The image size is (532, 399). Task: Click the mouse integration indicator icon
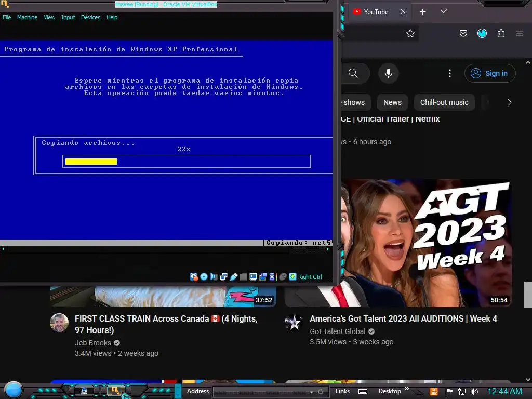(283, 277)
